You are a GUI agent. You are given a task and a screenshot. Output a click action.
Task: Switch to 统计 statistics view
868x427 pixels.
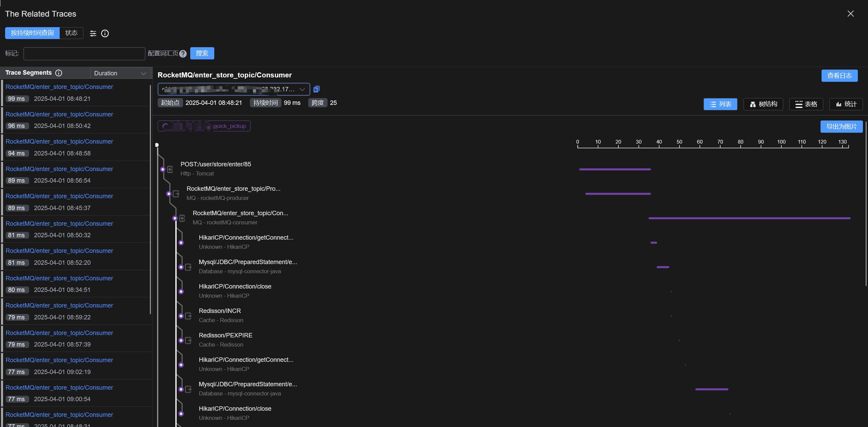846,104
